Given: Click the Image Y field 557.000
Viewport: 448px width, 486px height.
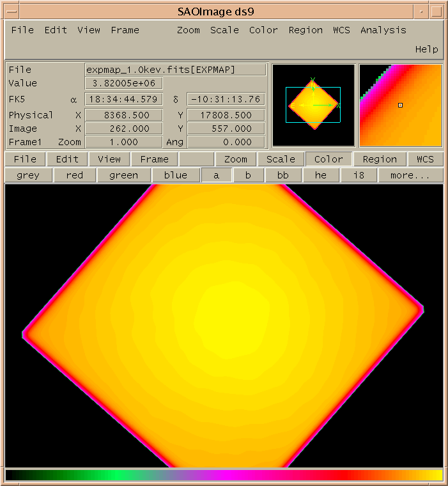Looking at the screenshot, I should coord(226,129).
